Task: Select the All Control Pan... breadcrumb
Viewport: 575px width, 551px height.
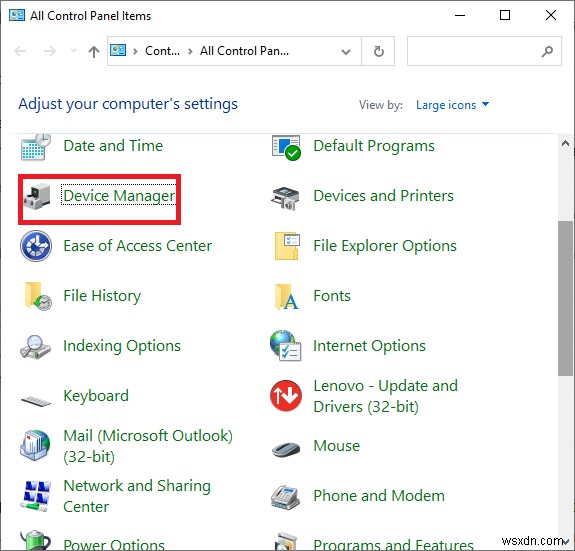Action: (244, 51)
